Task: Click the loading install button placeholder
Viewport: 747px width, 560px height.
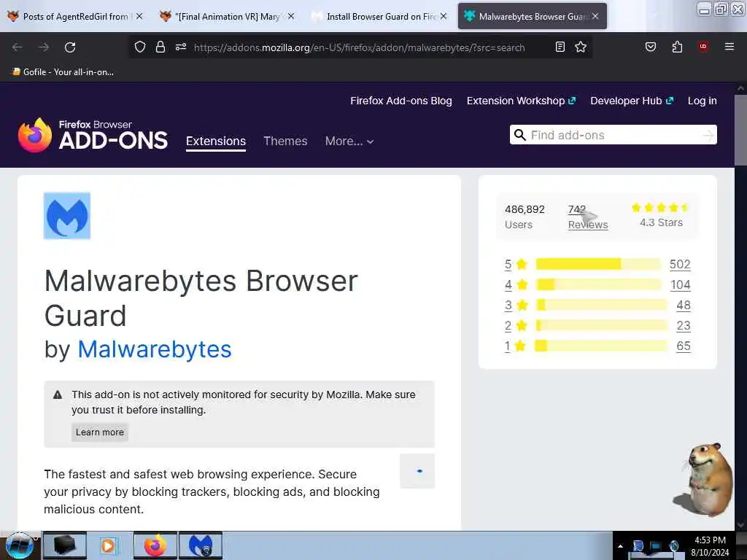Action: click(x=417, y=471)
